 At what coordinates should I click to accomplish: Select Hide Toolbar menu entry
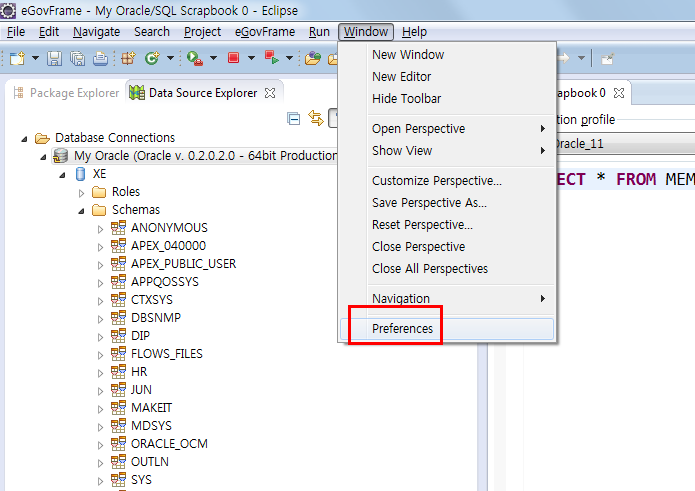pyautogui.click(x=447, y=98)
